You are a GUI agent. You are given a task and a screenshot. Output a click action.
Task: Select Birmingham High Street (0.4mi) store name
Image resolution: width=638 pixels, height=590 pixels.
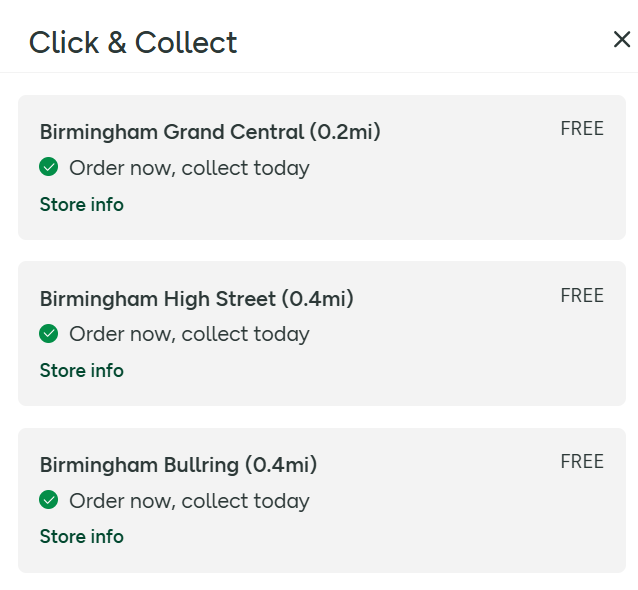pyautogui.click(x=197, y=298)
